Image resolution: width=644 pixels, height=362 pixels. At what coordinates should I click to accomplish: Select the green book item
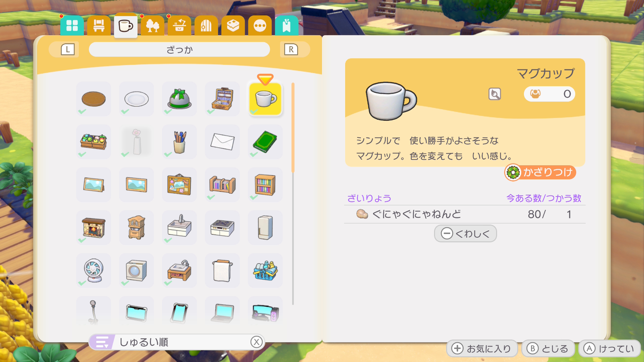point(265,142)
